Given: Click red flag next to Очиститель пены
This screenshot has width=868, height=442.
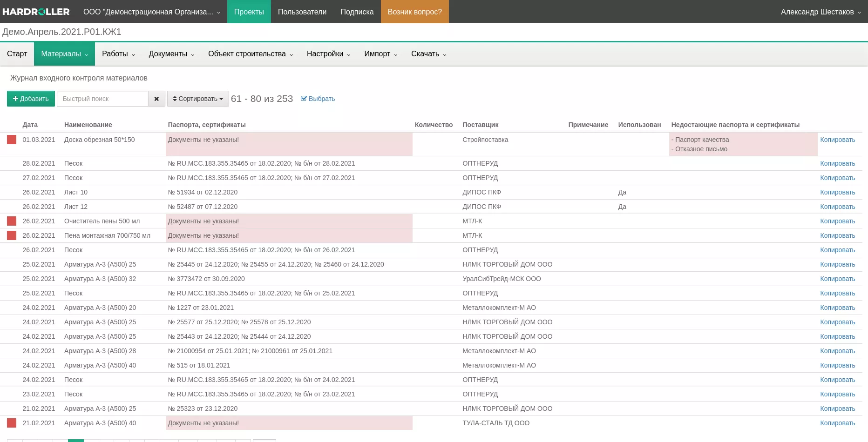Looking at the screenshot, I should tap(12, 221).
